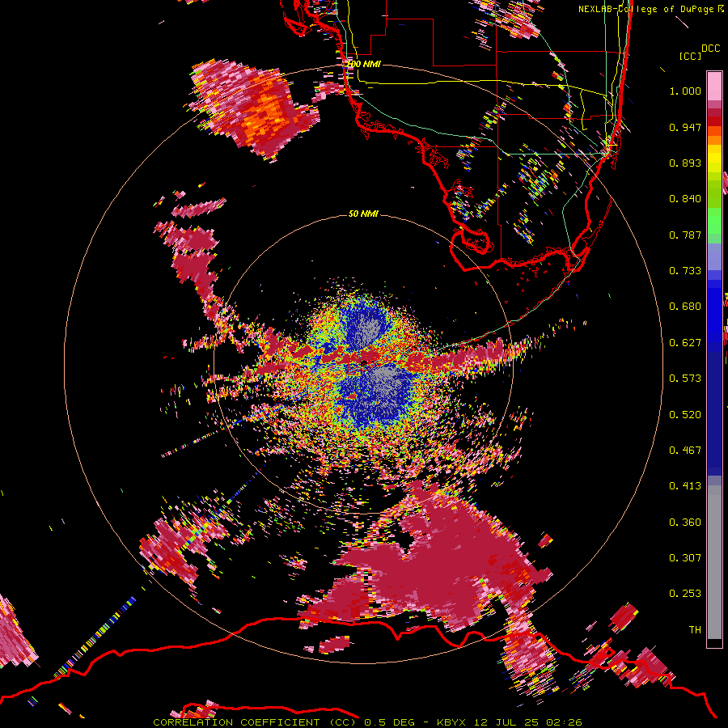The height and width of the screenshot is (728, 728).
Task: Click the TH threshold label
Action: coord(695,630)
